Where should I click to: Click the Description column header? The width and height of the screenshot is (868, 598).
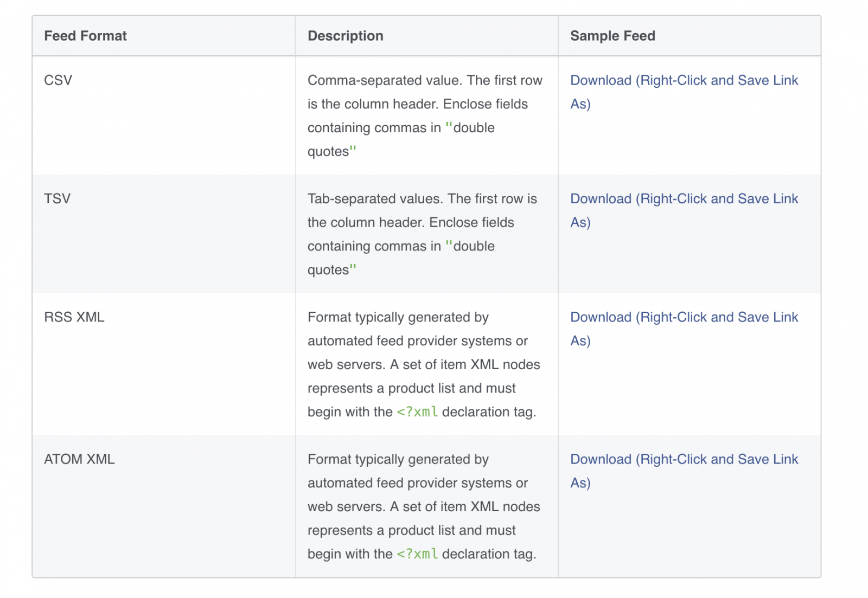[x=345, y=36]
